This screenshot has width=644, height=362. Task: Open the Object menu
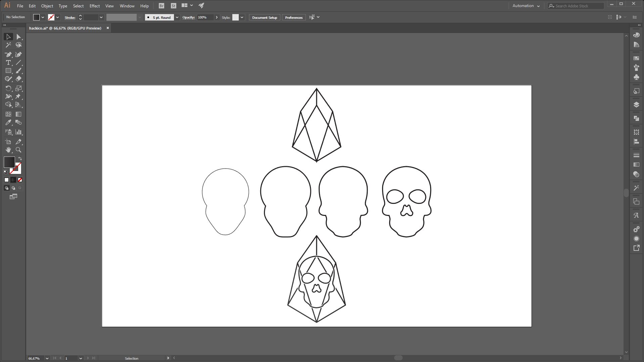point(47,6)
